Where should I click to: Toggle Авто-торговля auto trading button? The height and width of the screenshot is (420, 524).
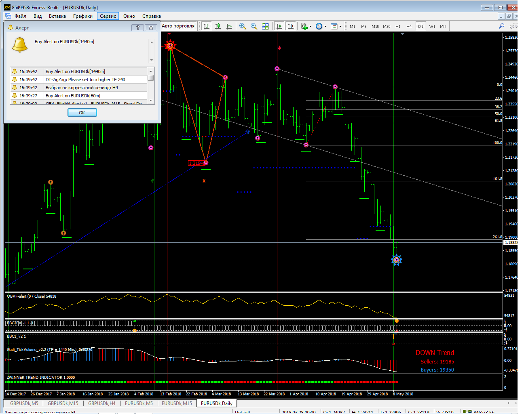click(178, 26)
